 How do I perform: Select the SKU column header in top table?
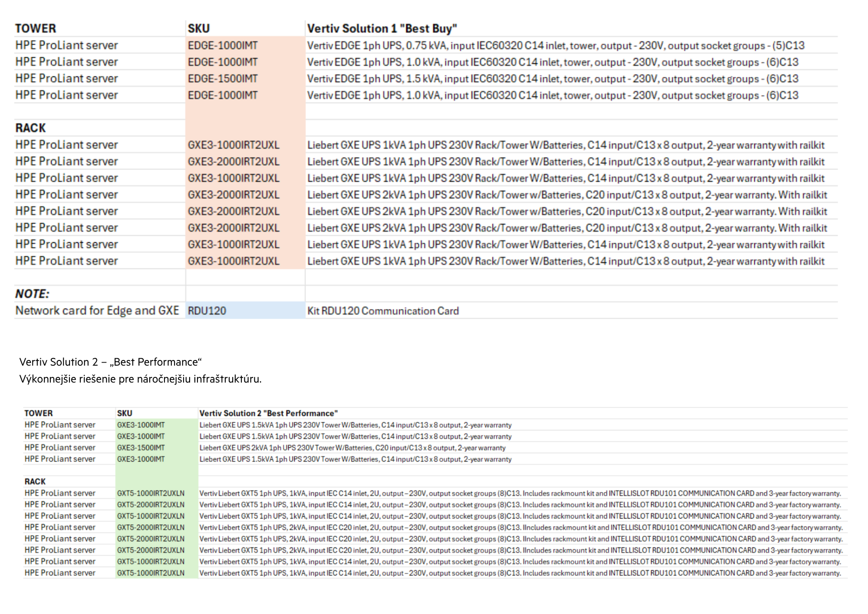point(199,29)
